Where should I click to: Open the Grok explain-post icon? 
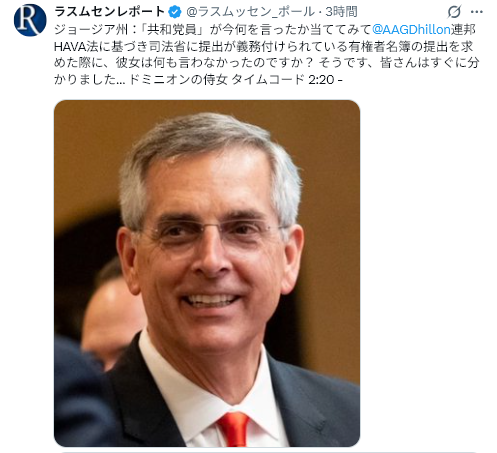click(454, 12)
